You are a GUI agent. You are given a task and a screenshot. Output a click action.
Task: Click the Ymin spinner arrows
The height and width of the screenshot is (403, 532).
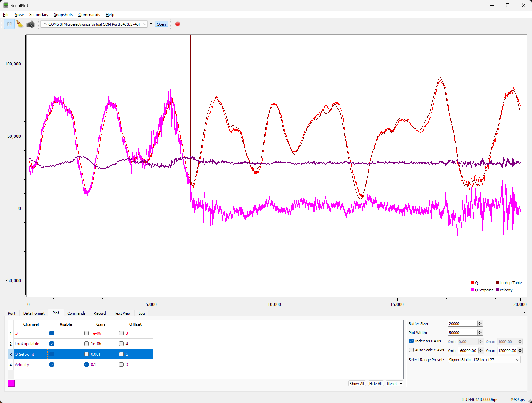[x=481, y=350]
